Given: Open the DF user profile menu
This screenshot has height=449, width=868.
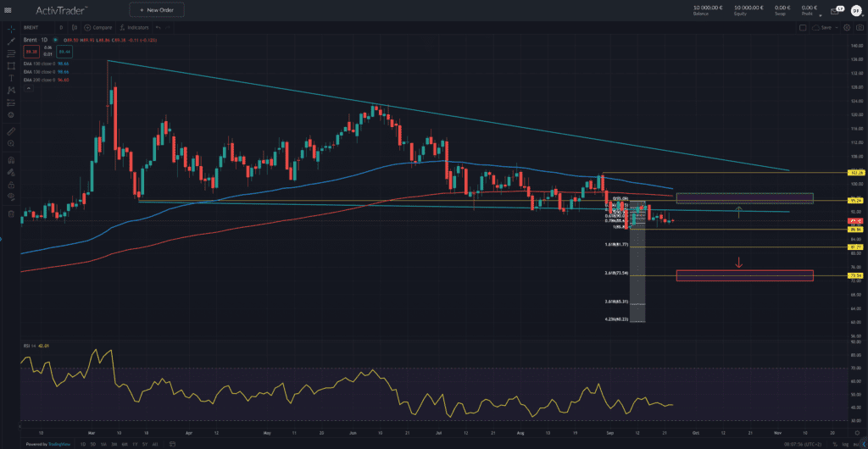Looking at the screenshot, I should (856, 10).
